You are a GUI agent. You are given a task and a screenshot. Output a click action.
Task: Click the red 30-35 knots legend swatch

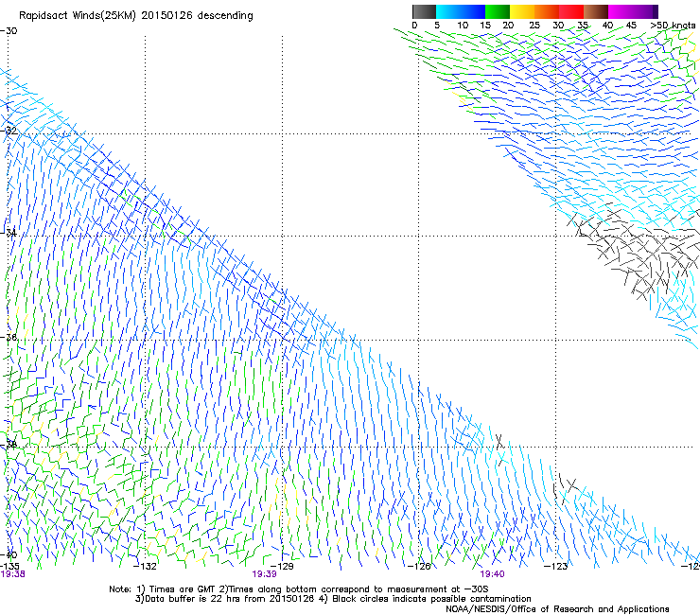pyautogui.click(x=571, y=11)
